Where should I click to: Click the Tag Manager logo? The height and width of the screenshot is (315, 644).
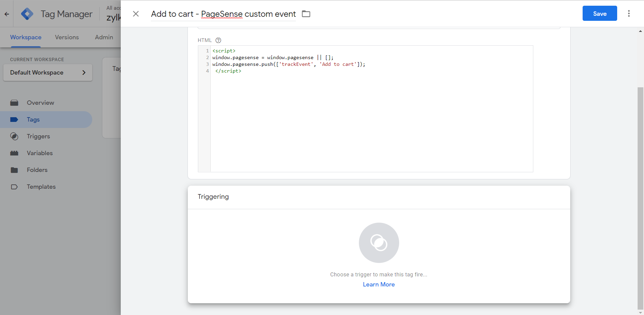point(27,14)
